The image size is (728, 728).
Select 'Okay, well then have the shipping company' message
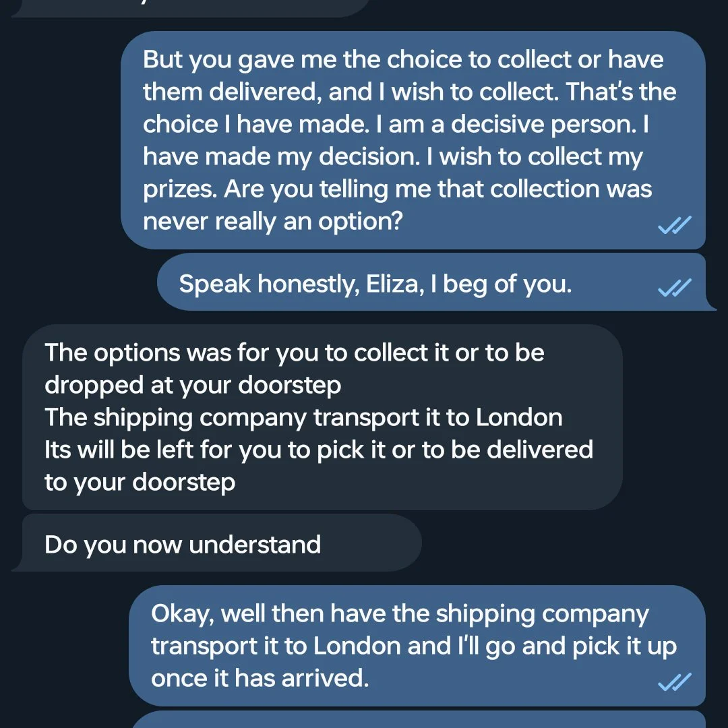tap(417, 646)
